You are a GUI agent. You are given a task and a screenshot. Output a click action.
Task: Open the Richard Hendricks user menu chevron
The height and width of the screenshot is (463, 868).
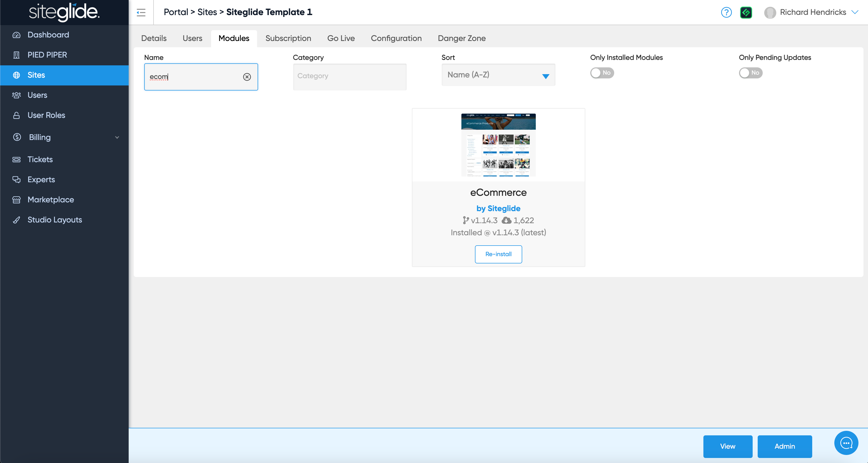855,12
